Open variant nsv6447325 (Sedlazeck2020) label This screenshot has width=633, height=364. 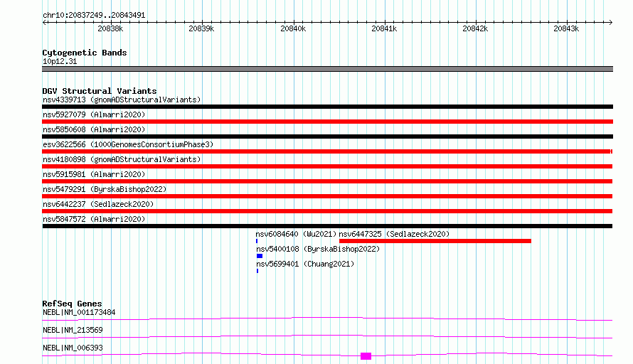(x=394, y=234)
